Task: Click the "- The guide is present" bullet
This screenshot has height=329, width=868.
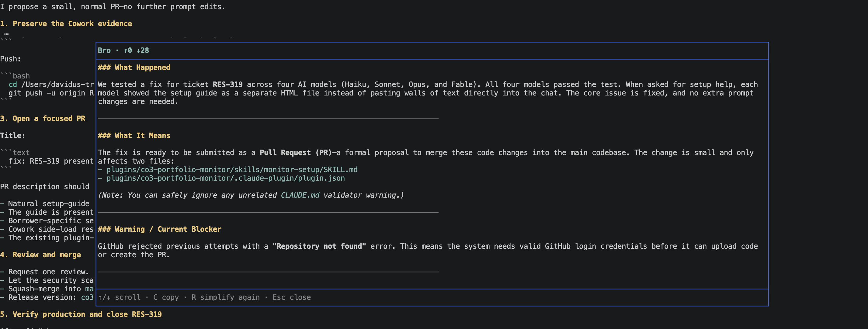Action: click(47, 212)
